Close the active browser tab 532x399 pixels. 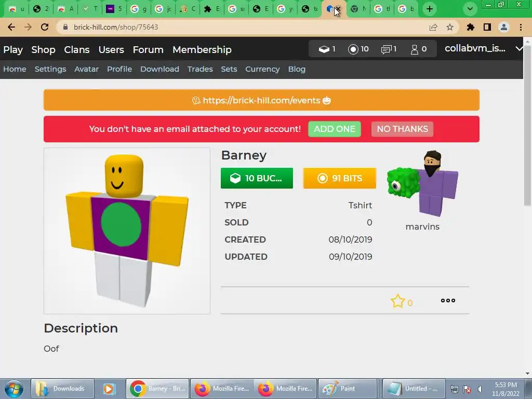coord(338,9)
